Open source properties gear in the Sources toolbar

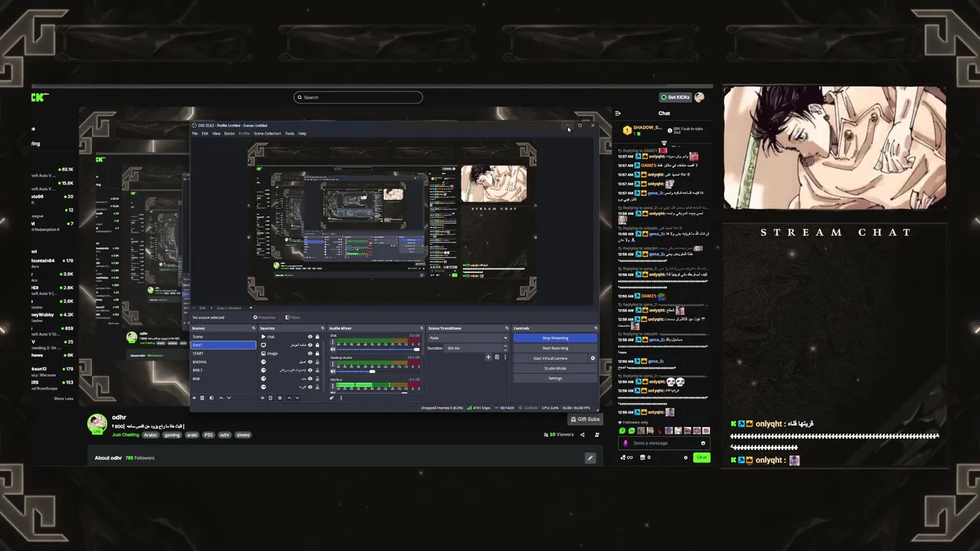tap(279, 398)
